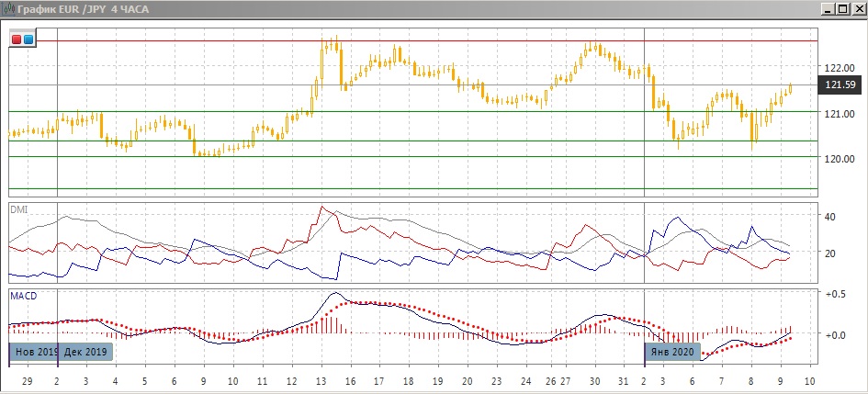Click the current price label 121.59
Viewport: 868px width, 394px height.
(840, 85)
